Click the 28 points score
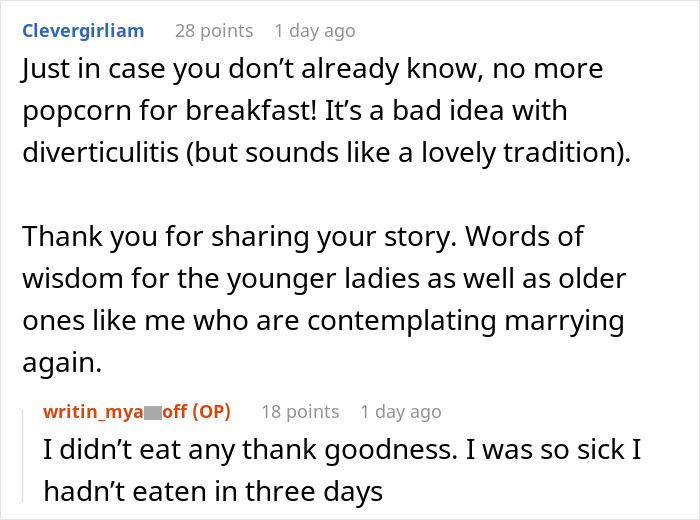The width and height of the screenshot is (700, 520). coord(214,31)
